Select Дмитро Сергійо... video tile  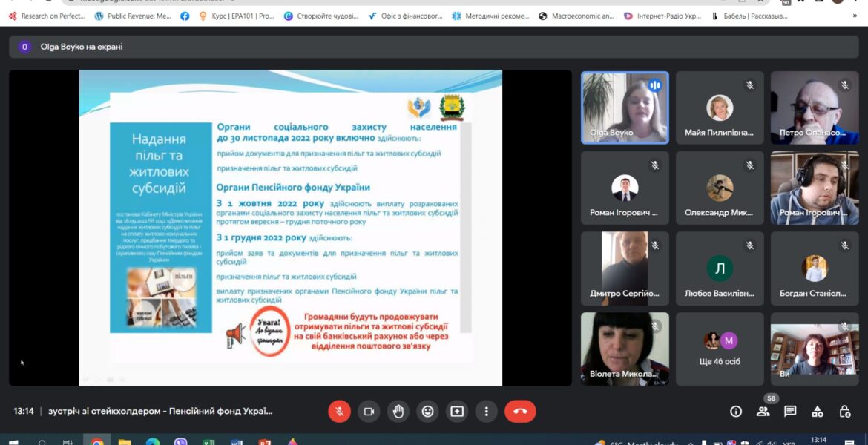point(625,268)
